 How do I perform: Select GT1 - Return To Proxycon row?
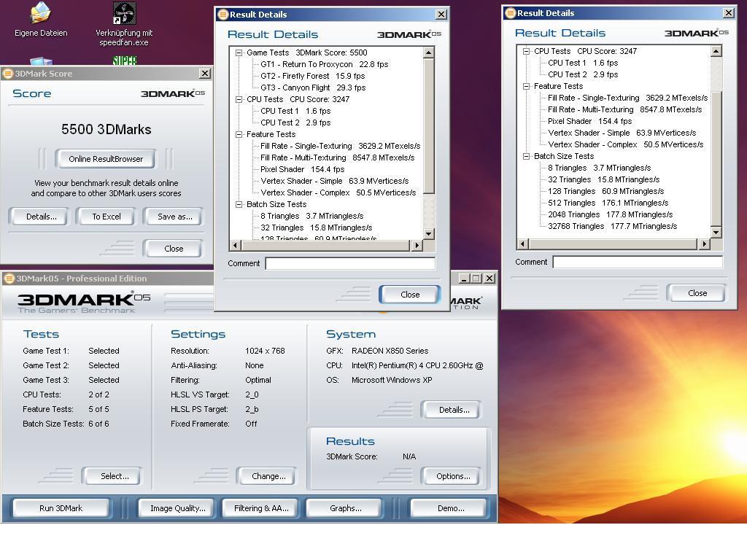pyautogui.click(x=324, y=64)
